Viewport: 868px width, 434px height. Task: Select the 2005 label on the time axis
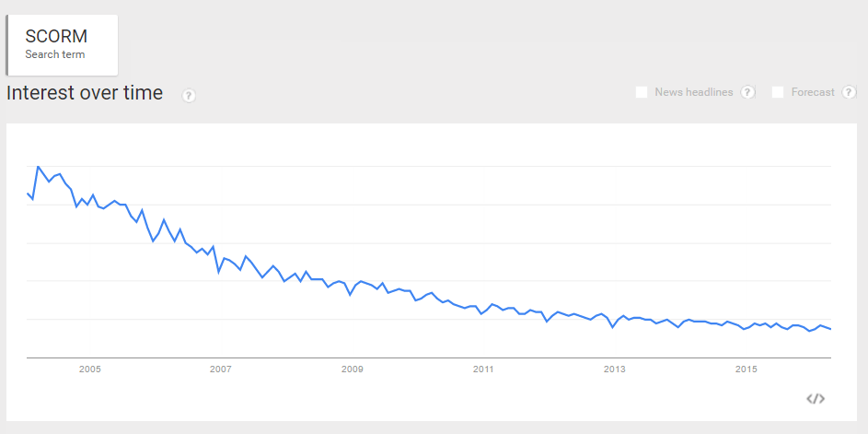89,369
